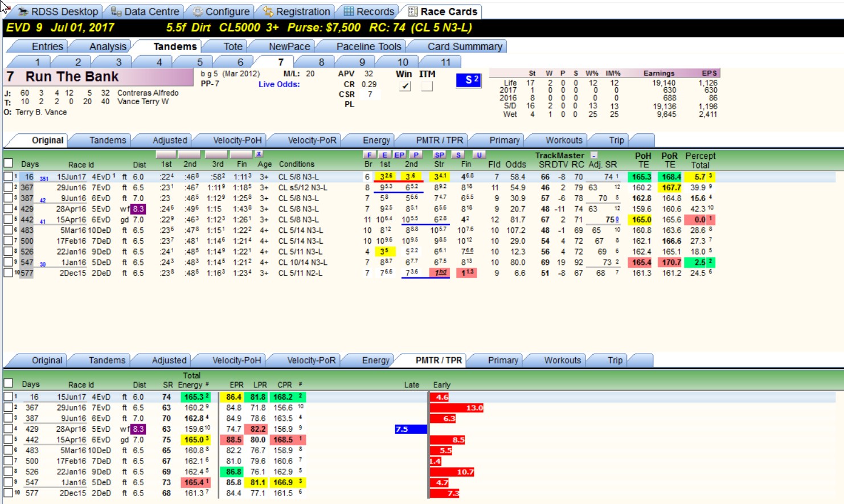This screenshot has height=504, width=844.
Task: Click purple 8.3 cell in upper 28Apr16 row
Action: pyautogui.click(x=138, y=209)
